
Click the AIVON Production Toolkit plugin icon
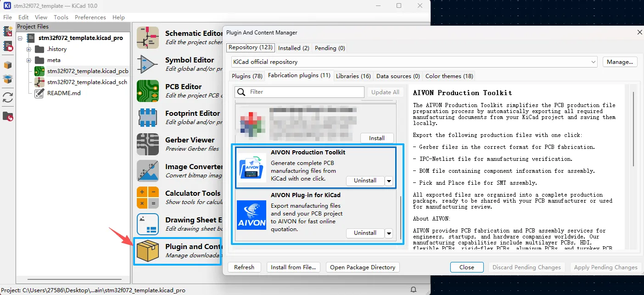[x=252, y=168]
